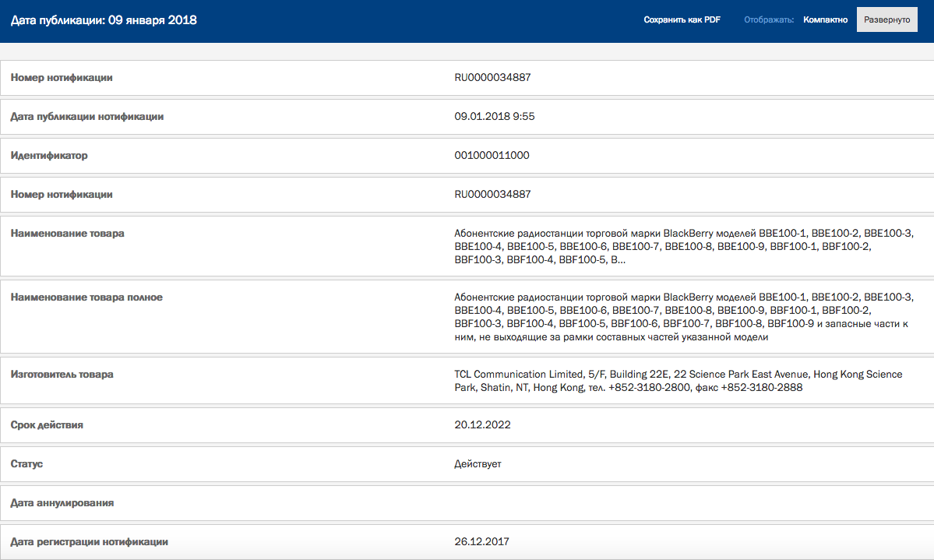Select identifier value '001000011000'
934x560 pixels.
(x=492, y=156)
